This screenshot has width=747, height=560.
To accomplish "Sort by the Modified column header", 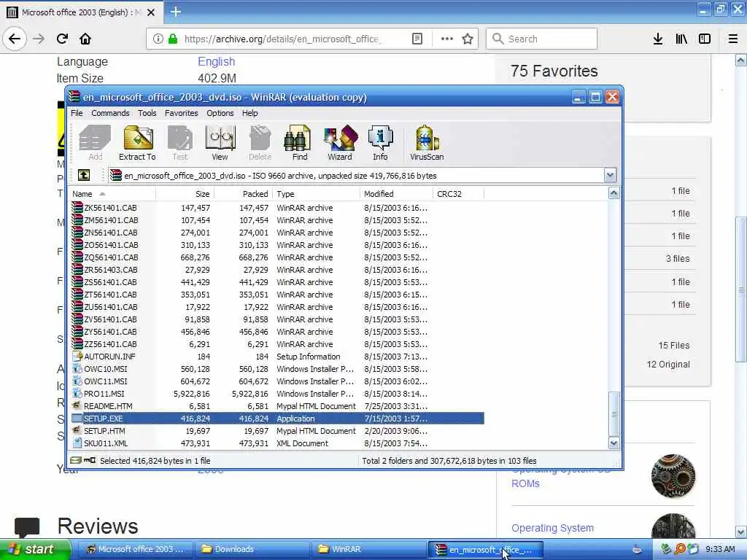I will 396,194.
